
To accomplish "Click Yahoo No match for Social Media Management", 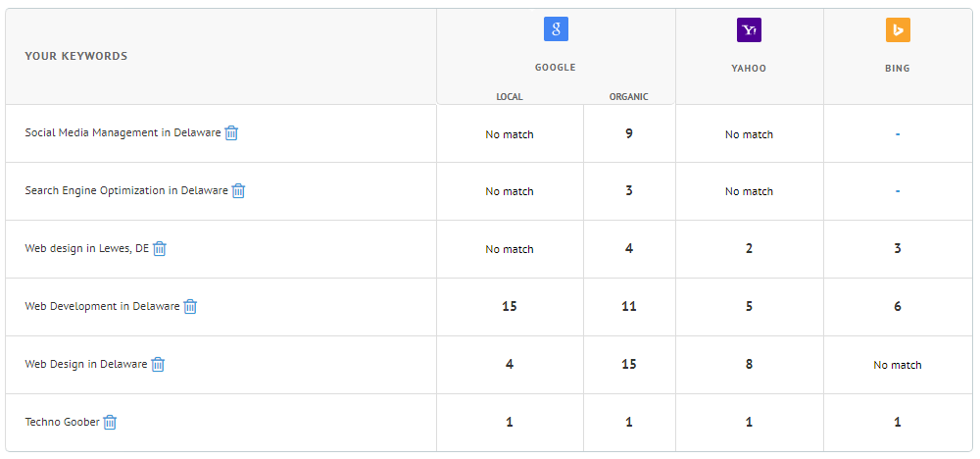I will [x=749, y=134].
